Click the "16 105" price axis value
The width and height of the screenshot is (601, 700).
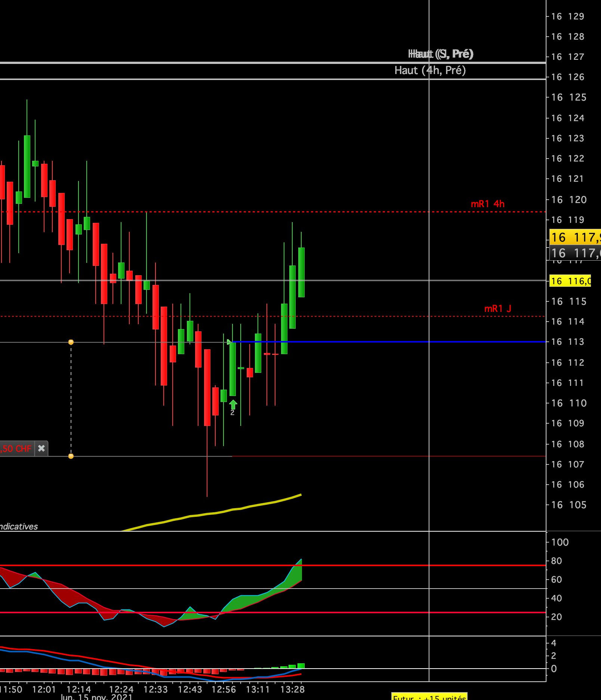pyautogui.click(x=569, y=505)
